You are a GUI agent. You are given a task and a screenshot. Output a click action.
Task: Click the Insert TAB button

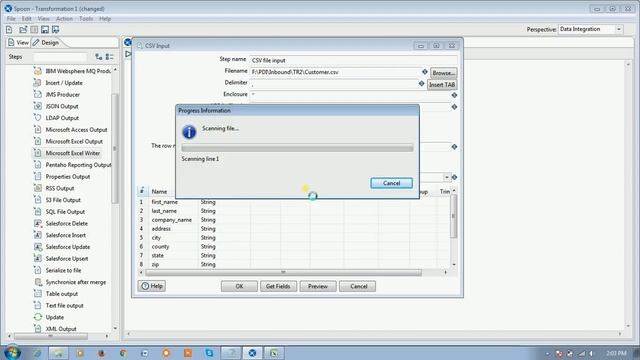point(442,85)
